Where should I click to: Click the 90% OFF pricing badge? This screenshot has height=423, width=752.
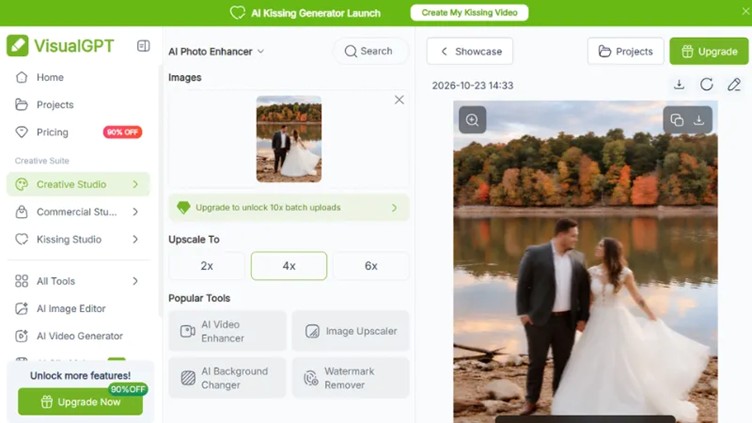[122, 132]
